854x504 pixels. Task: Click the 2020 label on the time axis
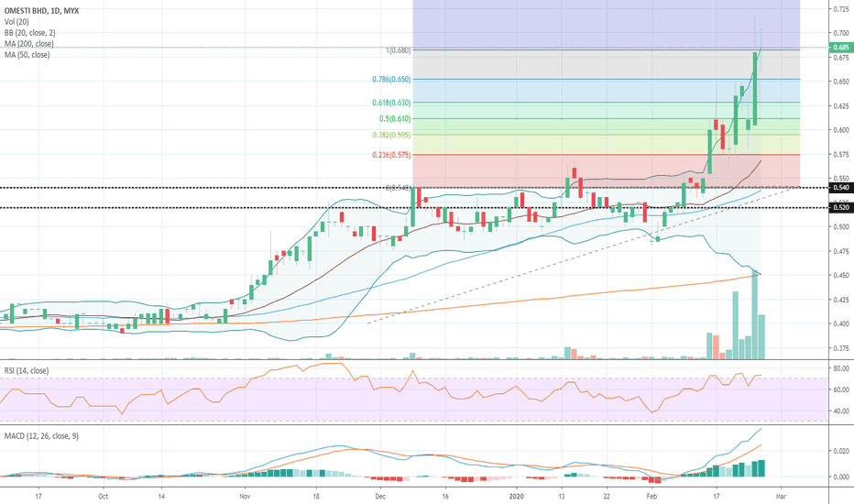pyautogui.click(x=516, y=497)
